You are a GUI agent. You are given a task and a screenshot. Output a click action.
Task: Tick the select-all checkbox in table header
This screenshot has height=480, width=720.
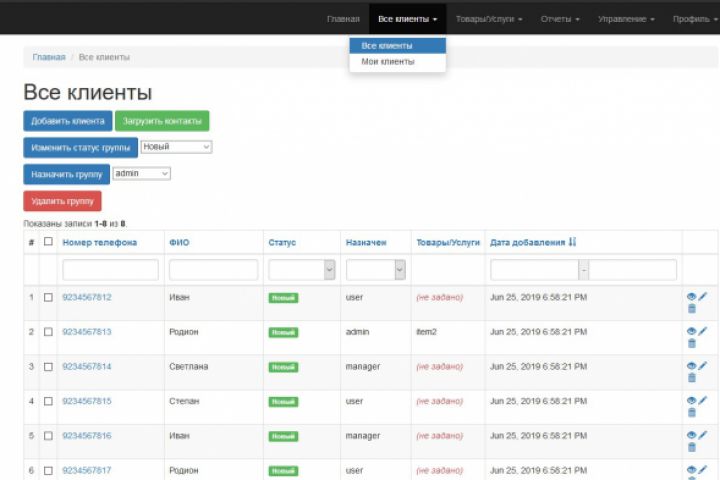pos(48,242)
